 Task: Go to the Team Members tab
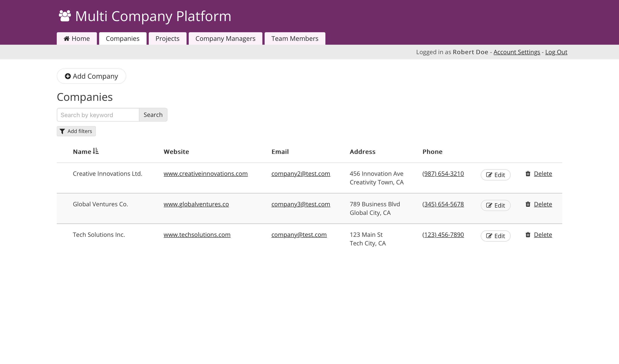click(x=295, y=38)
